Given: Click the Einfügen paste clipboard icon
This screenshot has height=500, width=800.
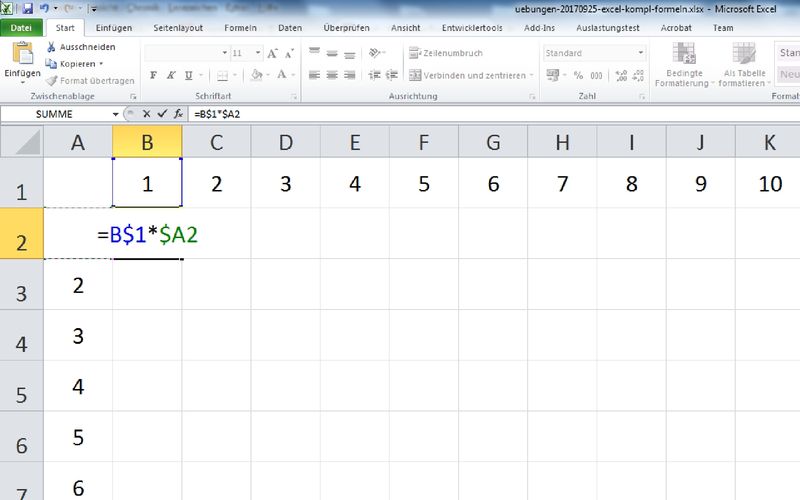Looking at the screenshot, I should 22,53.
